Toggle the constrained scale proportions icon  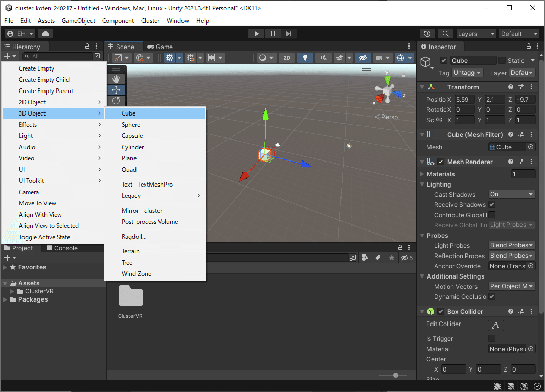point(439,120)
